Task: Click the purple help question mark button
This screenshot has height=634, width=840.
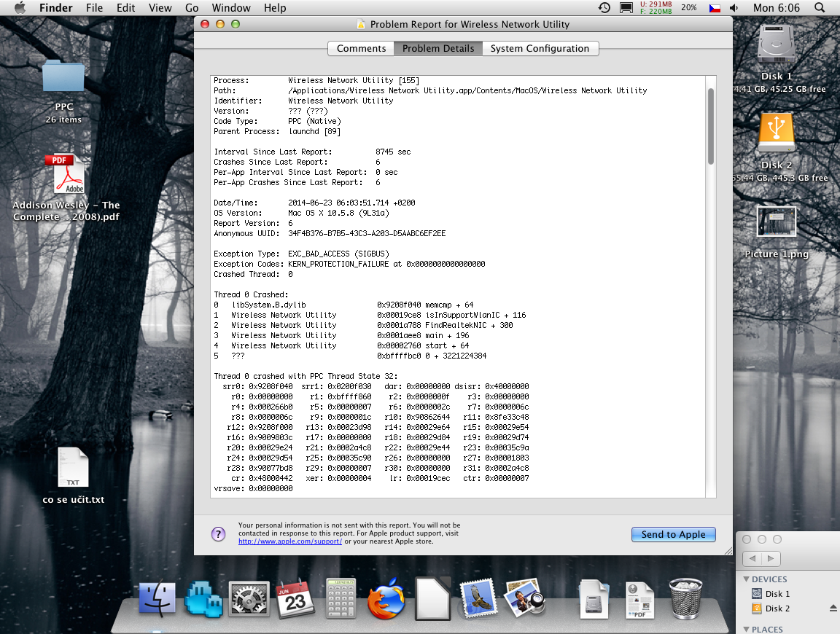Action: click(219, 534)
